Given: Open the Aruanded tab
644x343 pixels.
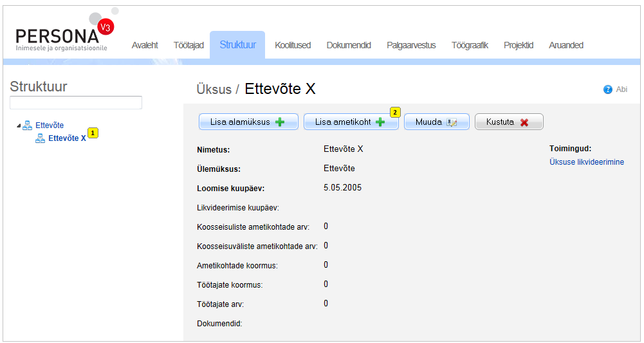Looking at the screenshot, I should coord(566,45).
